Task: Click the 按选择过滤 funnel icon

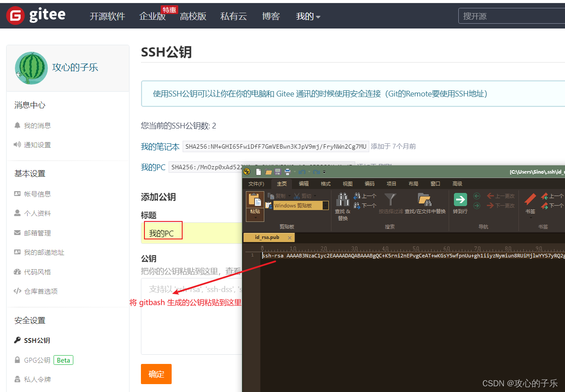Action: click(390, 200)
